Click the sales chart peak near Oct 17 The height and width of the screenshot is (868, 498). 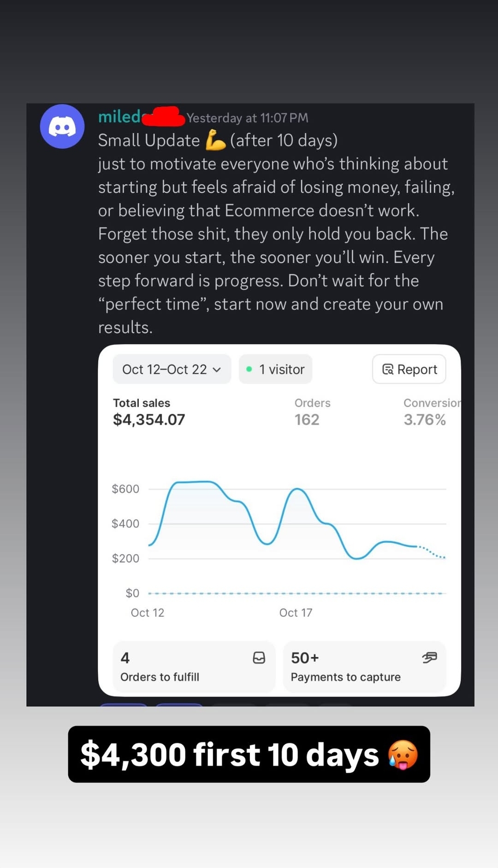click(x=297, y=489)
